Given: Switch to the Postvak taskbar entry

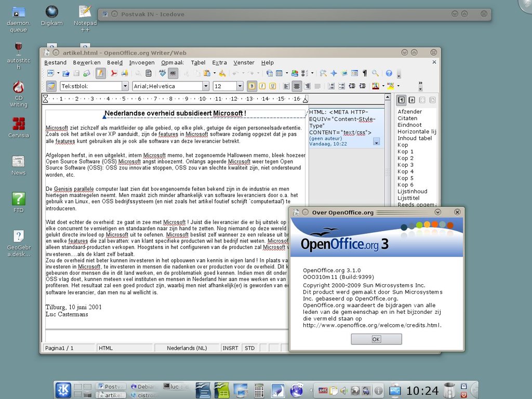Looking at the screenshot, I should pos(111,387).
